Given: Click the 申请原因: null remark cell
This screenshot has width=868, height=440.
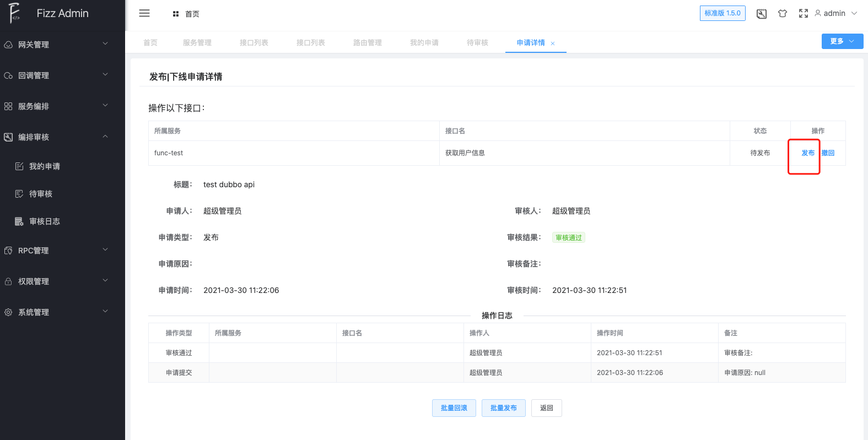Looking at the screenshot, I should 782,373.
